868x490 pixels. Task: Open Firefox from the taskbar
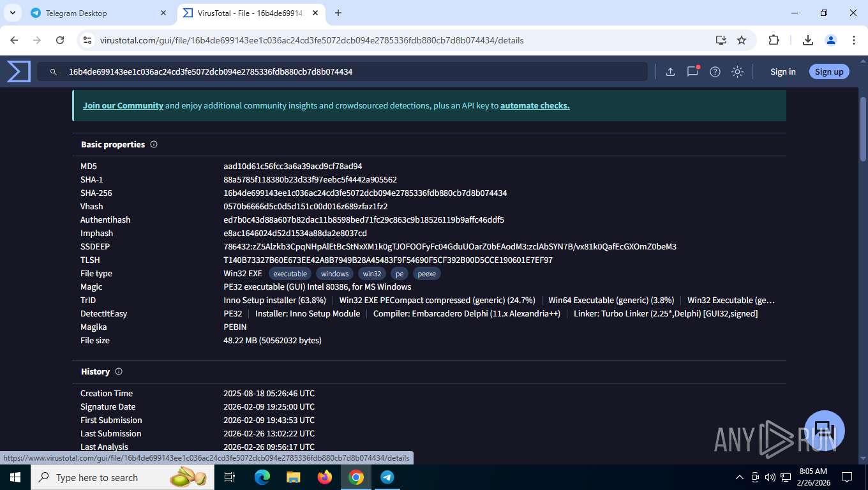tap(325, 477)
